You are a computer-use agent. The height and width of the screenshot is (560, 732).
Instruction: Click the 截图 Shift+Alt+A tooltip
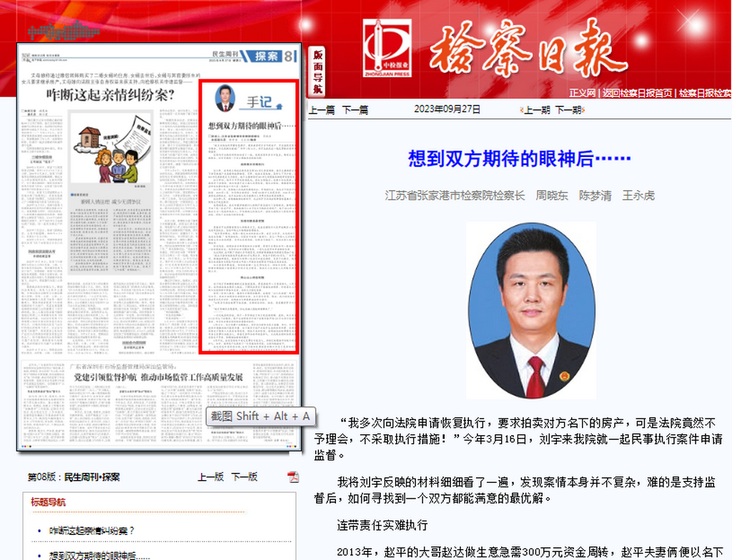coord(260,416)
